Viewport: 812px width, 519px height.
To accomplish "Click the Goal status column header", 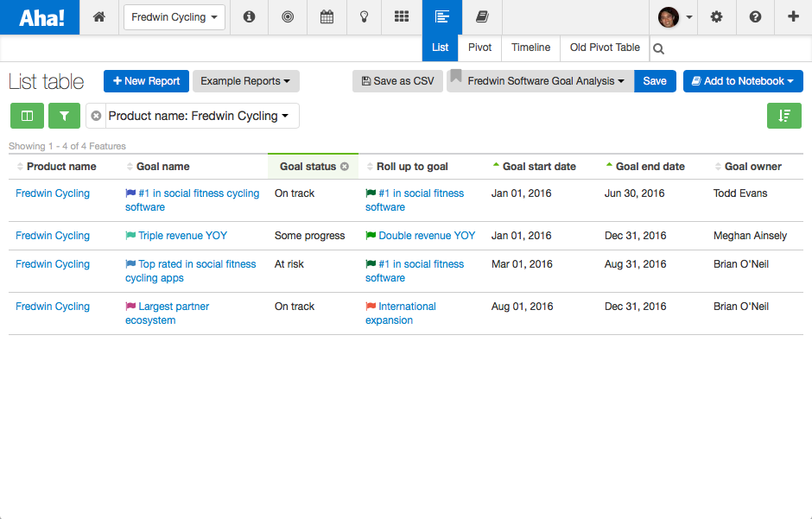I will pos(308,167).
